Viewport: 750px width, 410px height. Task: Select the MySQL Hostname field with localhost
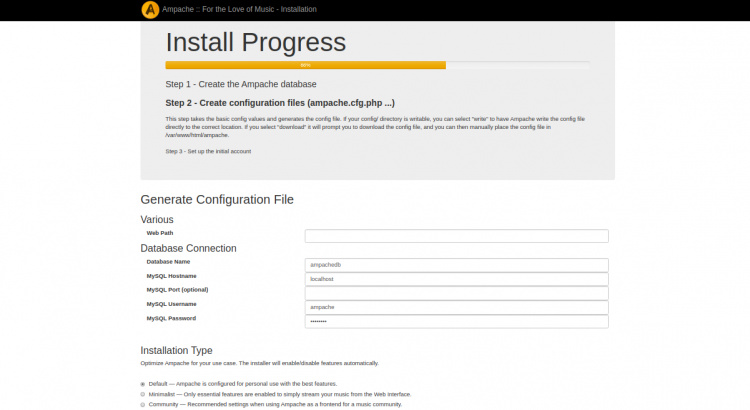(x=456, y=279)
